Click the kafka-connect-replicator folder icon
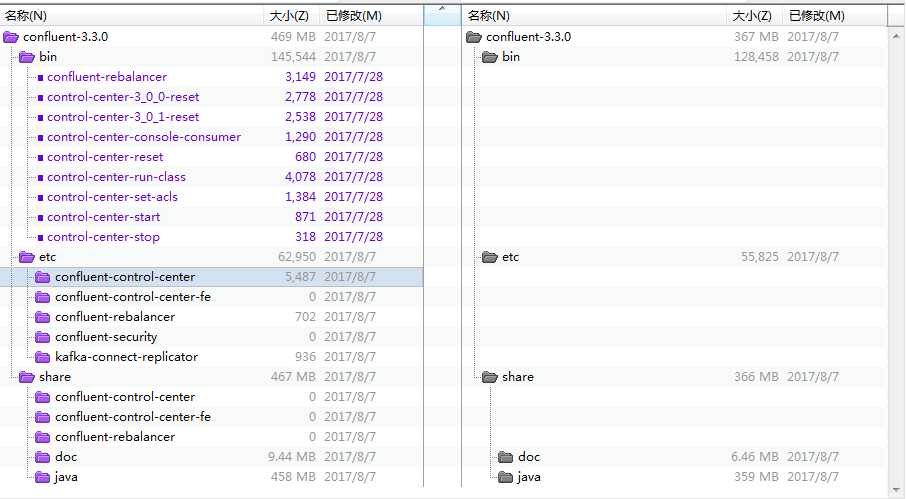This screenshot has width=906, height=499. (x=43, y=357)
